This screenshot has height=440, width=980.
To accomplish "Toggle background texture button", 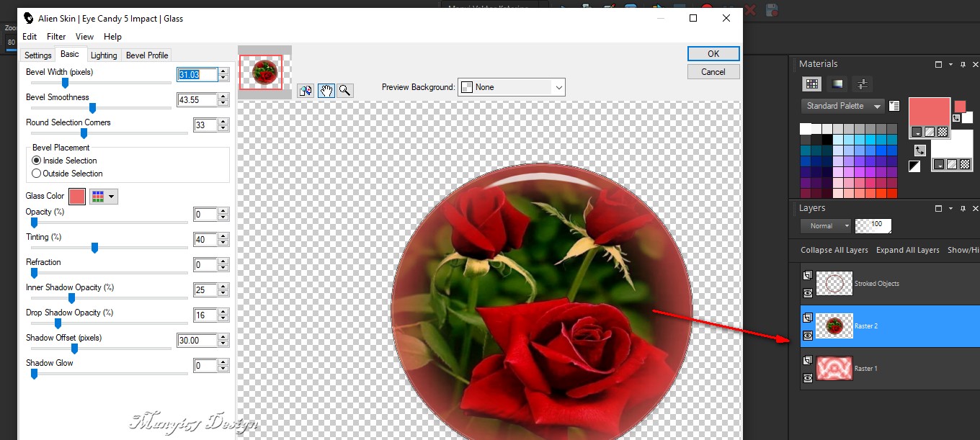I will [x=953, y=164].
